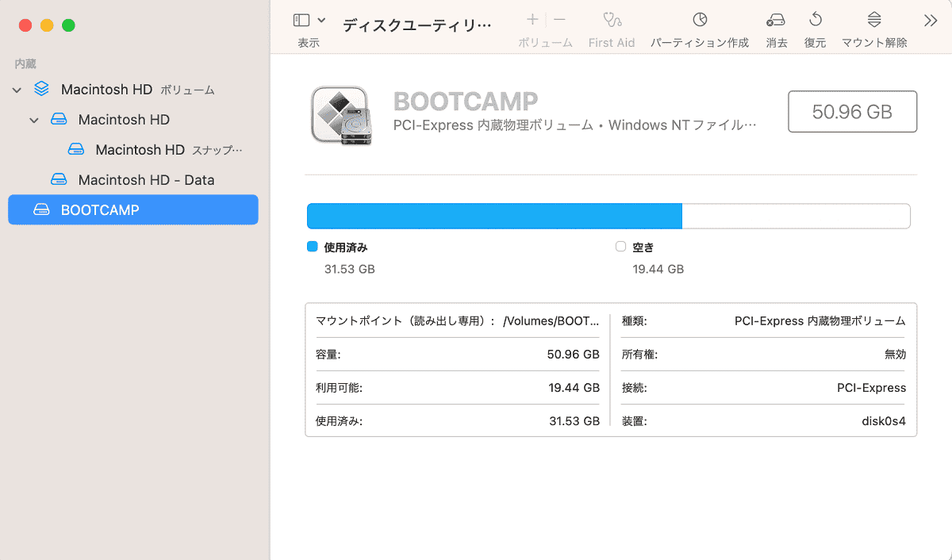Image resolution: width=952 pixels, height=560 pixels.
Task: Select the Macintosh HD ボリューム group row
Action: [x=133, y=90]
